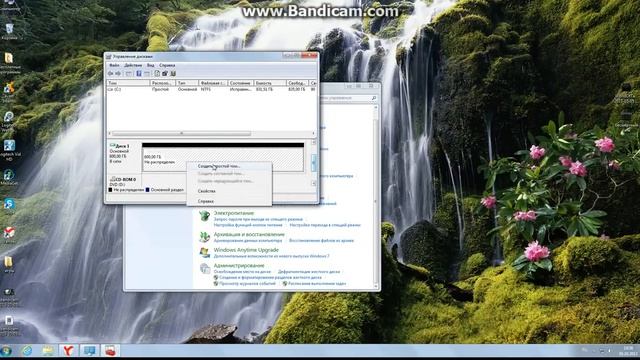The image size is (640, 360).
Task: Open the Действие menu
Action: coord(133,65)
